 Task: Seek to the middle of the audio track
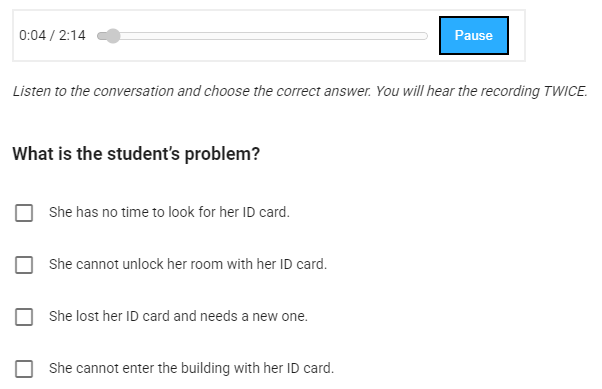262,36
